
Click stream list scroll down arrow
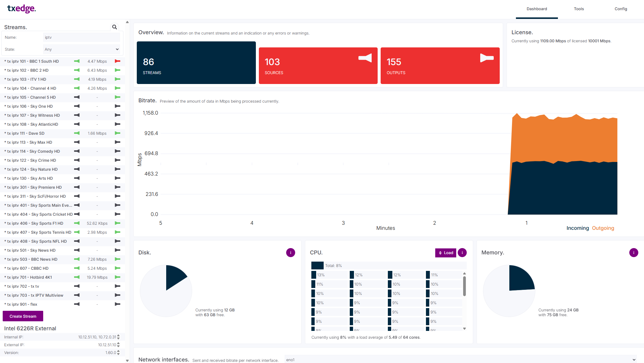tap(127, 361)
